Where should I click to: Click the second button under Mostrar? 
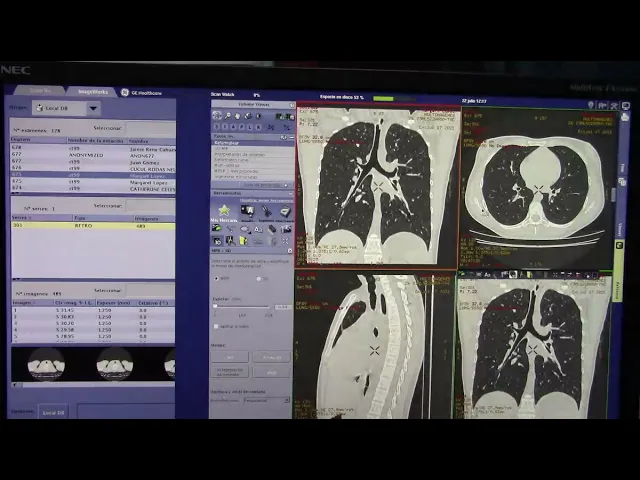tap(272, 357)
